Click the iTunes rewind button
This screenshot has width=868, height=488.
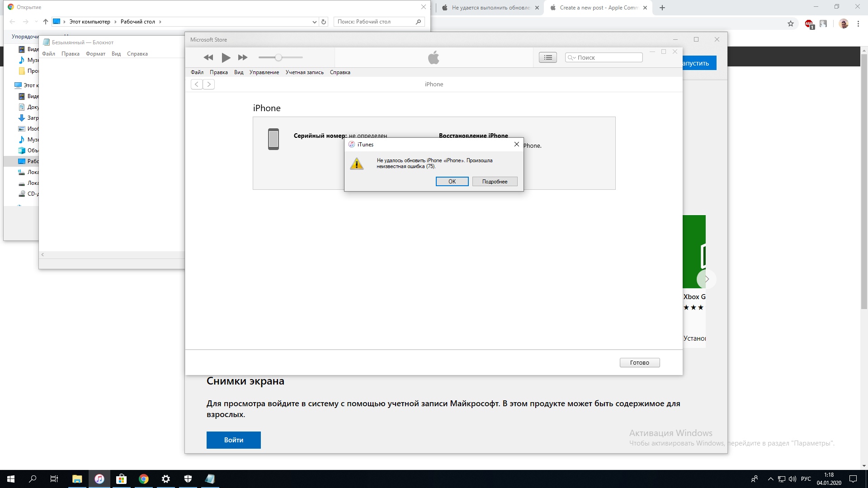208,57
